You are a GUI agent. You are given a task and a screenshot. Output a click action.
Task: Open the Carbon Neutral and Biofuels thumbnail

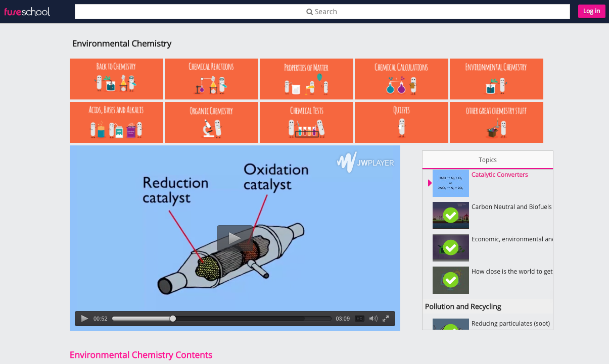(450, 216)
